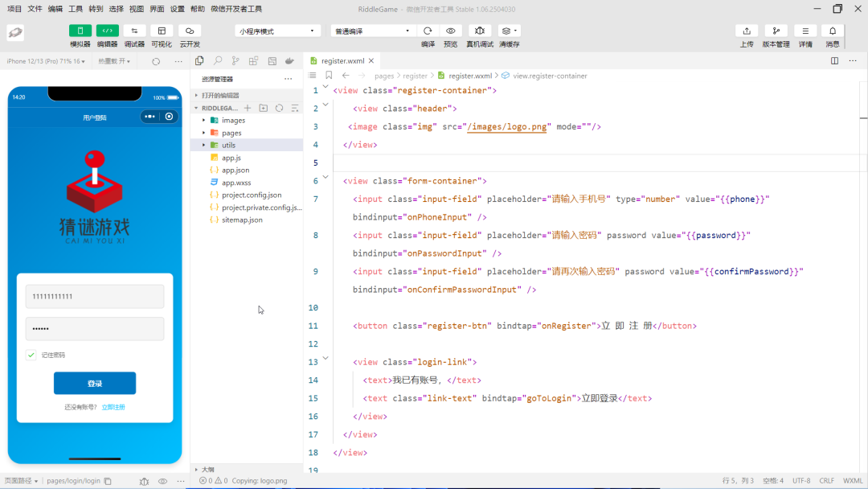
Task: Split the editor view
Action: click(834, 61)
